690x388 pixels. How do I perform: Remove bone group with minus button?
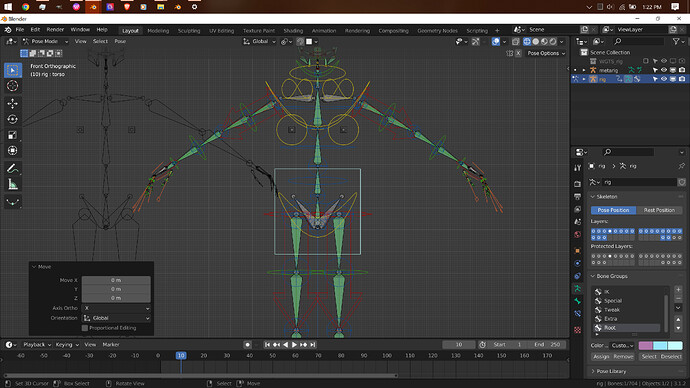coord(678,298)
